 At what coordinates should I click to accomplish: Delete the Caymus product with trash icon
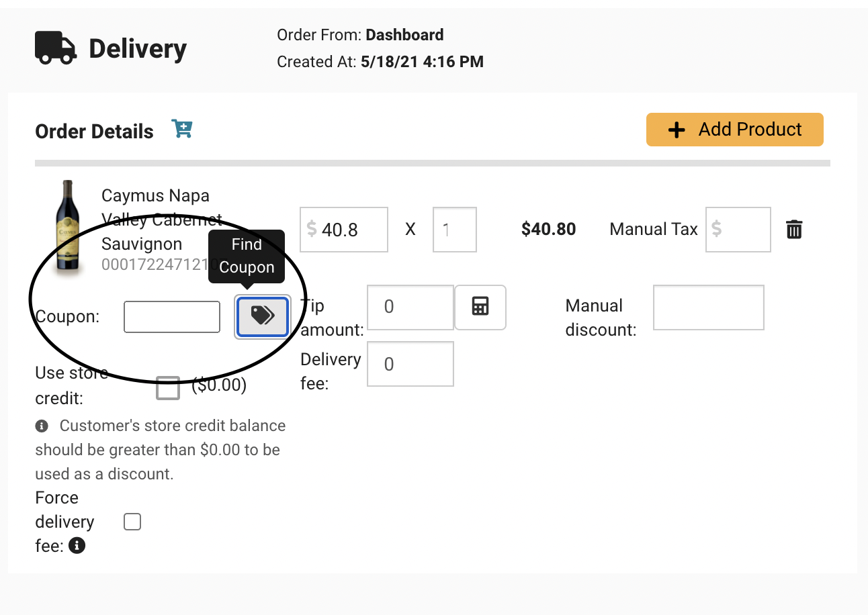(794, 230)
